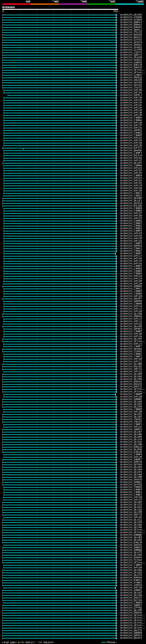146x644 pixels.
Task: Click the UniRef100_A8JHX9 hit label
Action: (x=131, y=15)
